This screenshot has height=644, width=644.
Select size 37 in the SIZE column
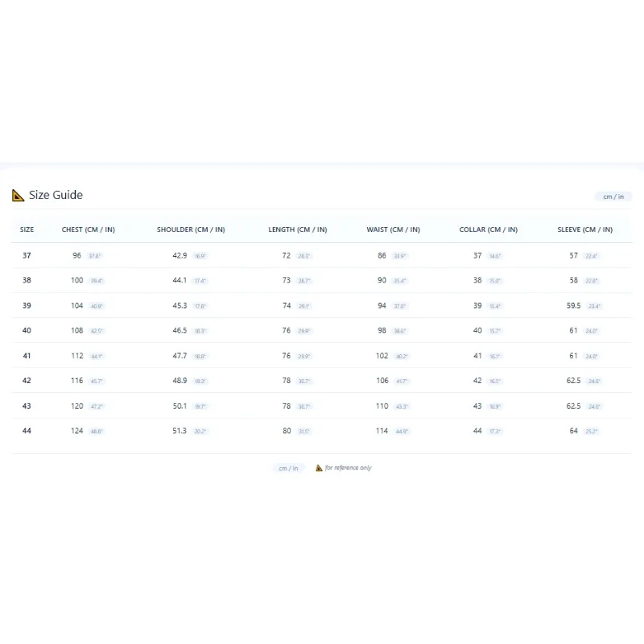coord(27,255)
